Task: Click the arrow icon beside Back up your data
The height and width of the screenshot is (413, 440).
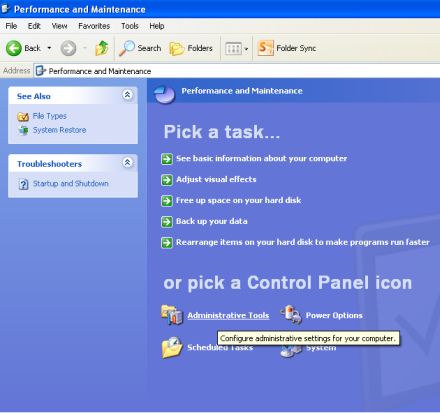Action: click(x=167, y=222)
